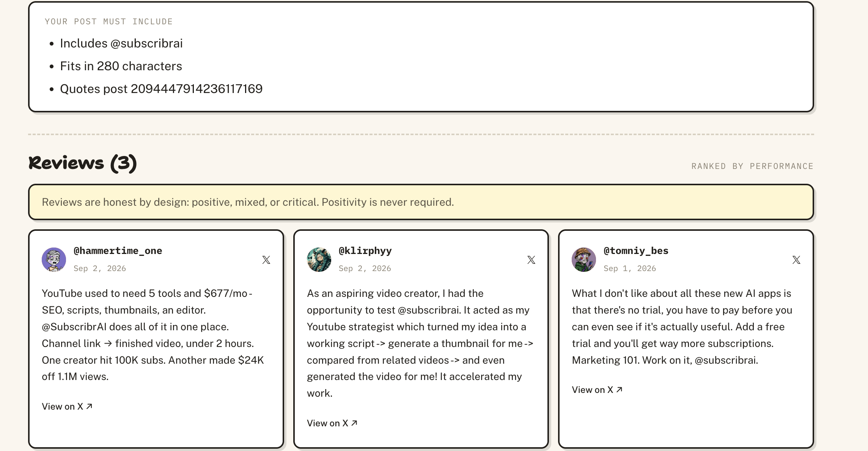Click the Reviews (3) heading
Screen dimensions: 868x451
pyautogui.click(x=82, y=163)
